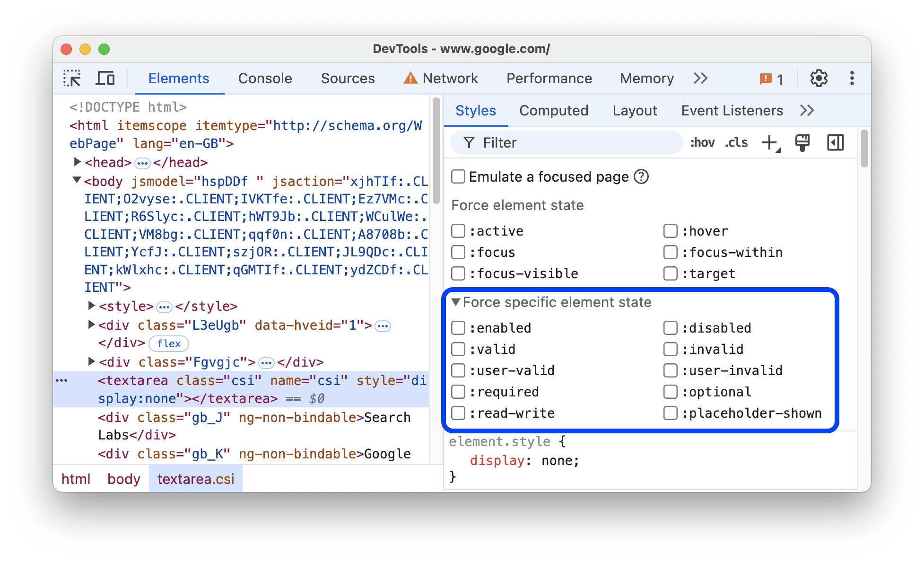Click the device toolbar toggle icon
Viewport: 924px width, 562px height.
105,77
